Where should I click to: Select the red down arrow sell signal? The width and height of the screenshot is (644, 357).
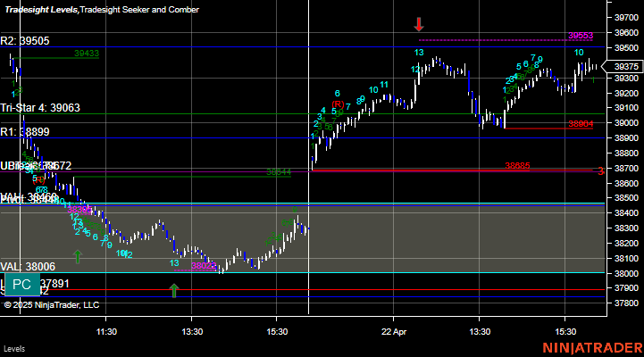click(419, 24)
